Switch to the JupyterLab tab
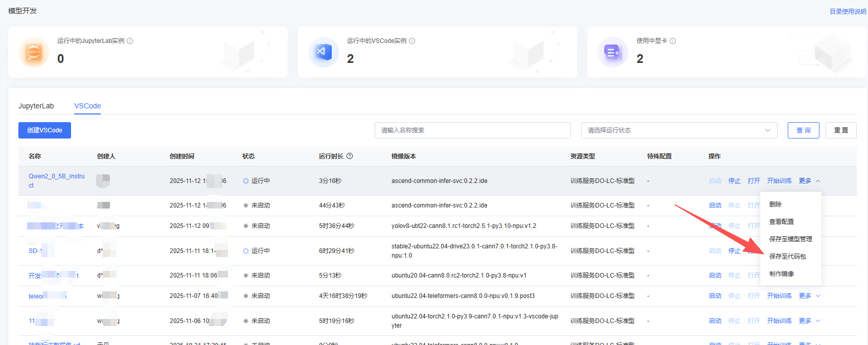The image size is (868, 345). [36, 106]
